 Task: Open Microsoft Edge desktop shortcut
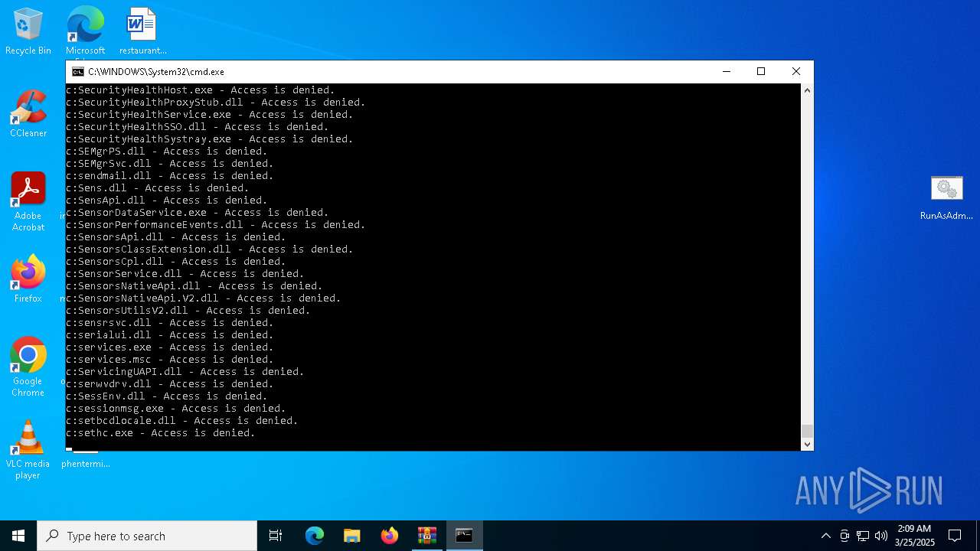85,31
